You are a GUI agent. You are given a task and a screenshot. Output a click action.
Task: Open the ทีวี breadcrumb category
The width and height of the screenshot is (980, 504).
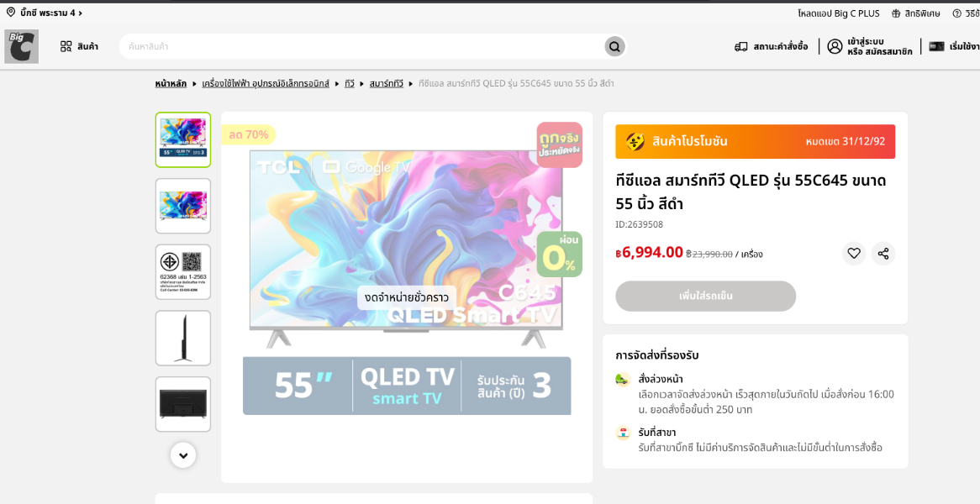coord(350,83)
